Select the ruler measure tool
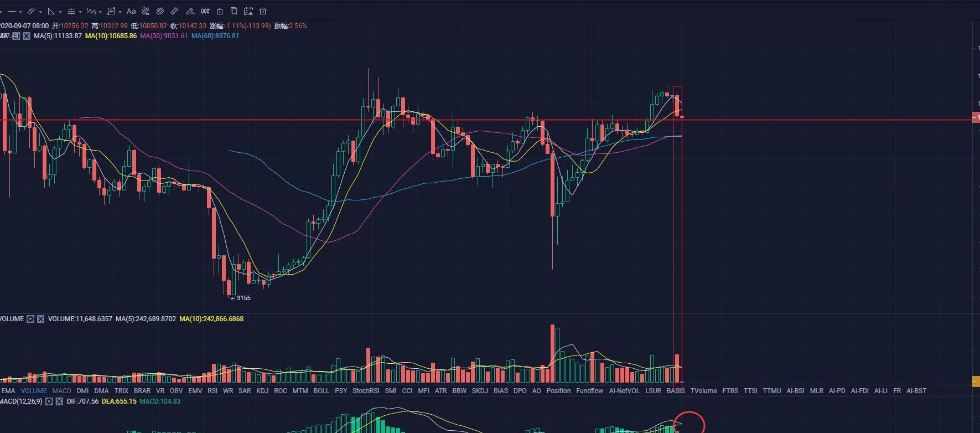980x433 pixels. (174, 11)
